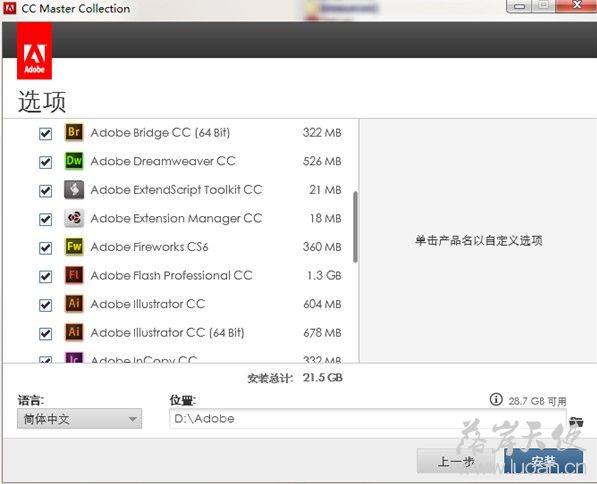
Task: Click the 1.3 GB size value
Action: (324, 275)
